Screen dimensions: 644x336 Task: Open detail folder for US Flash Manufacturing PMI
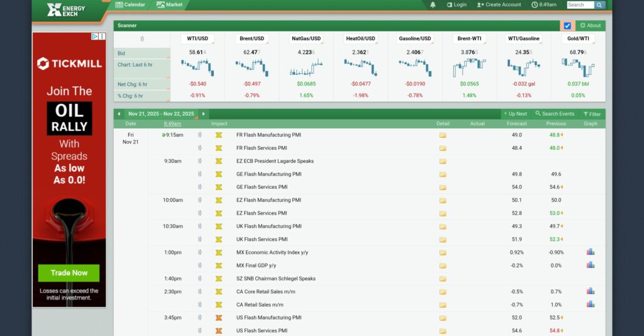[x=443, y=318]
